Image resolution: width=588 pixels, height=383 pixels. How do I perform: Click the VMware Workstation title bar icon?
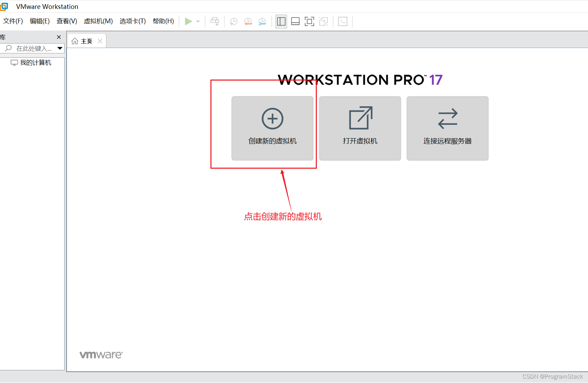point(4,7)
